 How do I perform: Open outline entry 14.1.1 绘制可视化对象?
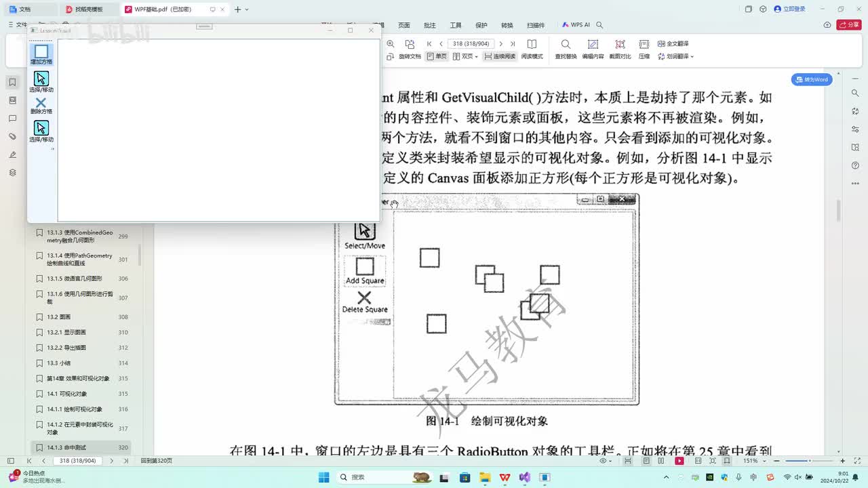click(81, 409)
